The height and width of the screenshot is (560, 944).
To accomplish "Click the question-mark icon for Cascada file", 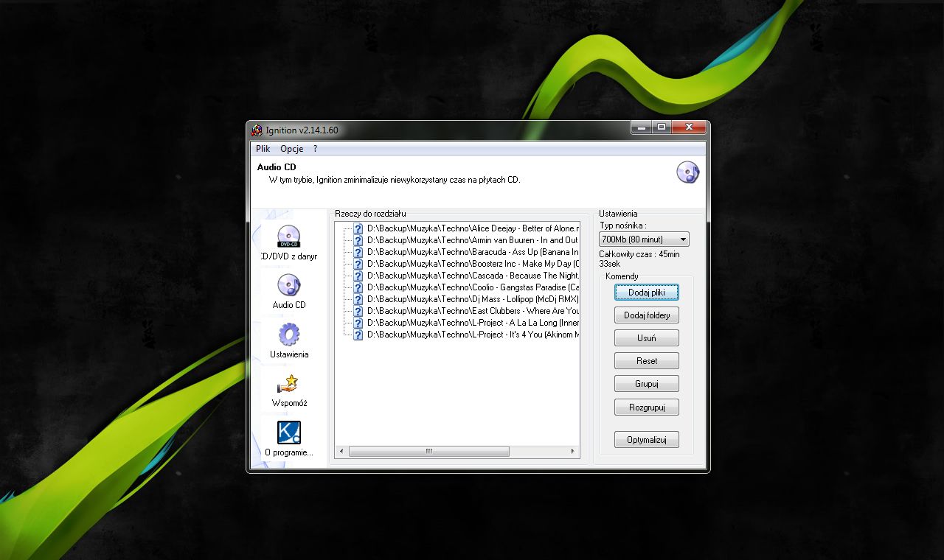I will (358, 276).
